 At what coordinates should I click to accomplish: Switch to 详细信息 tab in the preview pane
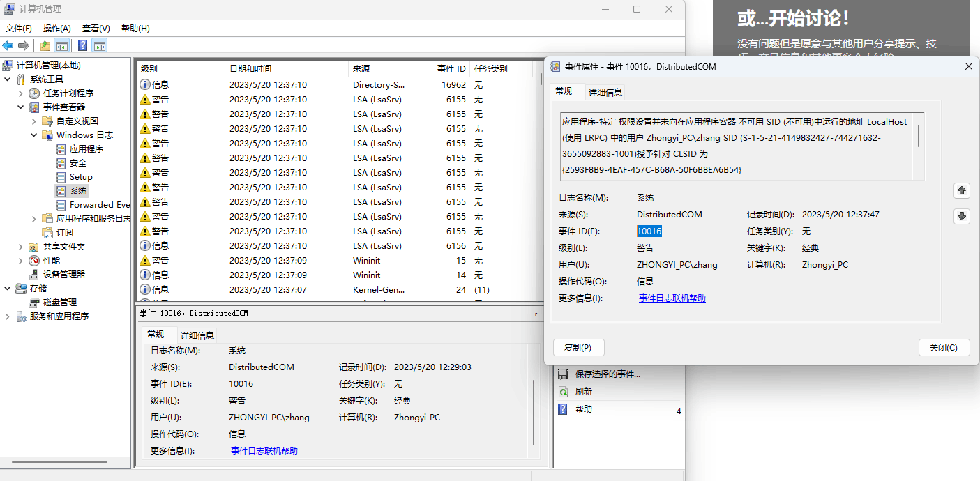(x=197, y=335)
